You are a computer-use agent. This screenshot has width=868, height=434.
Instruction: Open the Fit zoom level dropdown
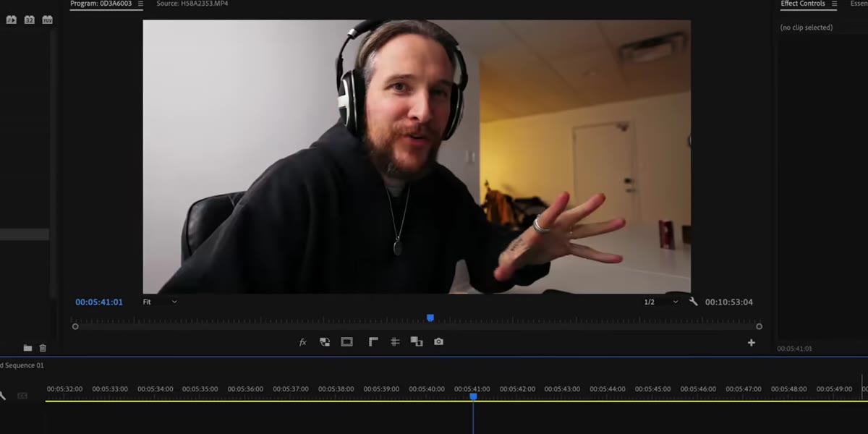[x=159, y=302]
